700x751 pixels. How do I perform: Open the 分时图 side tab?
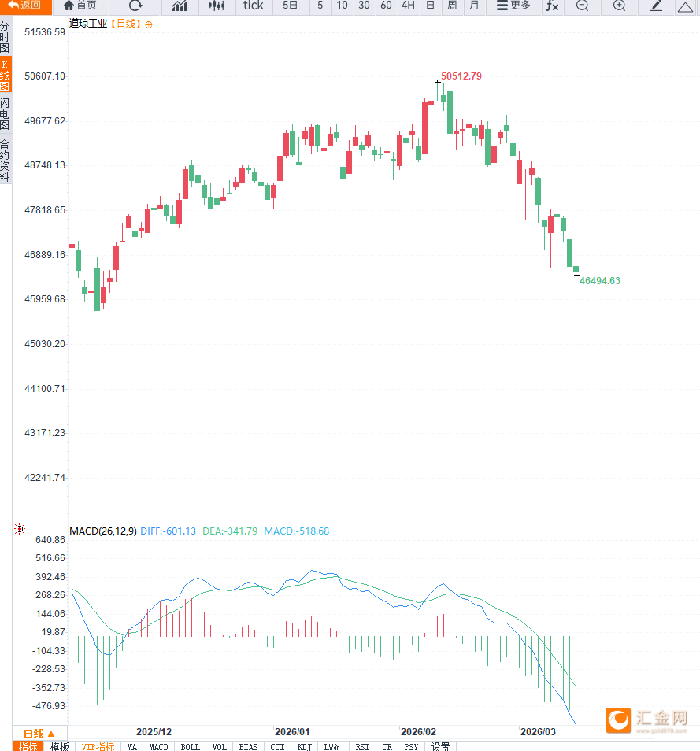pyautogui.click(x=6, y=36)
